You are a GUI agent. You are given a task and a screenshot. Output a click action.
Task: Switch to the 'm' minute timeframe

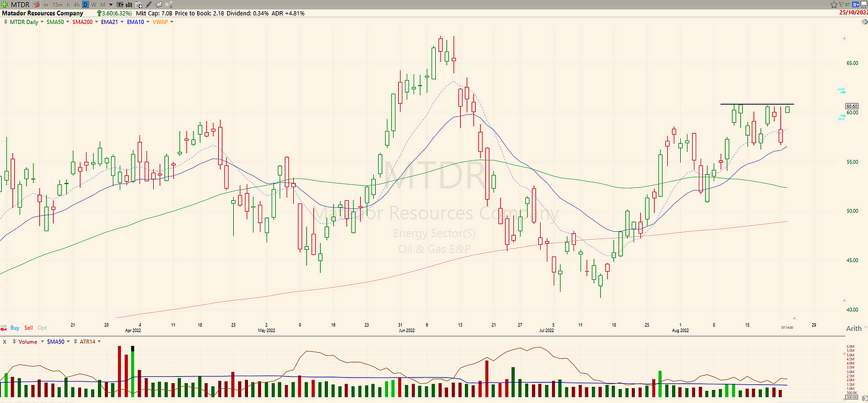[x=46, y=5]
